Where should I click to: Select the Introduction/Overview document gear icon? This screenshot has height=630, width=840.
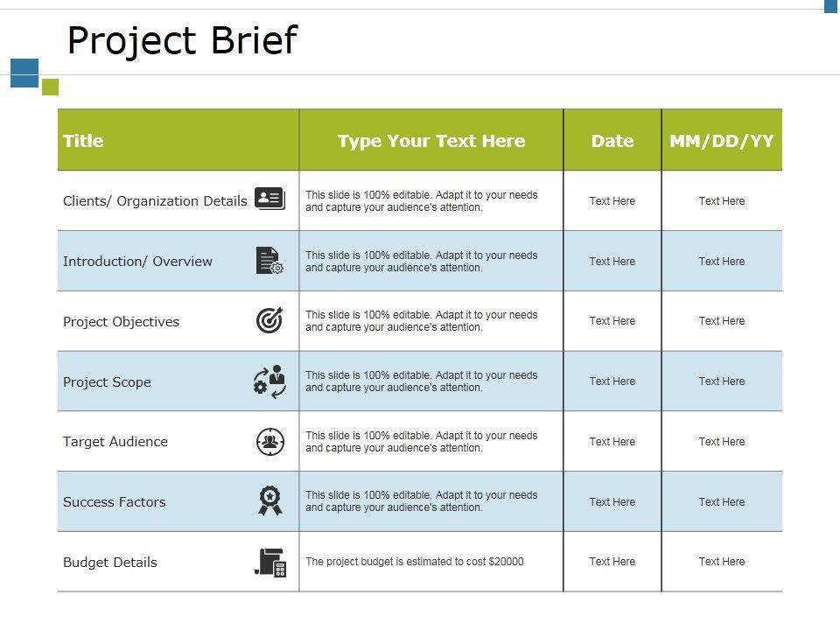[269, 261]
